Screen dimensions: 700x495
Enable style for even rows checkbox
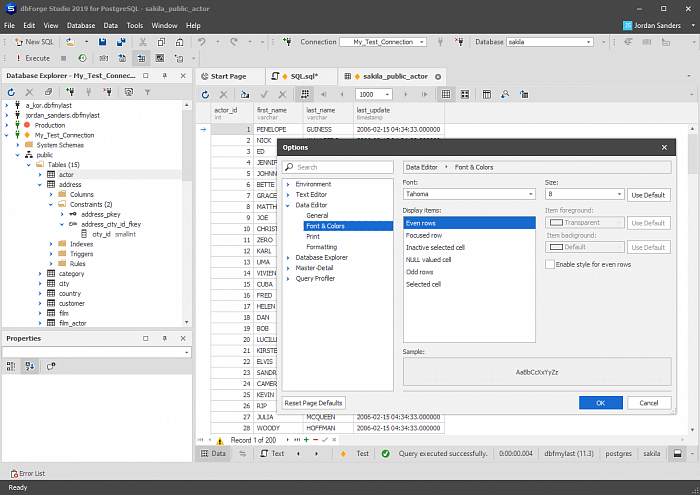550,264
